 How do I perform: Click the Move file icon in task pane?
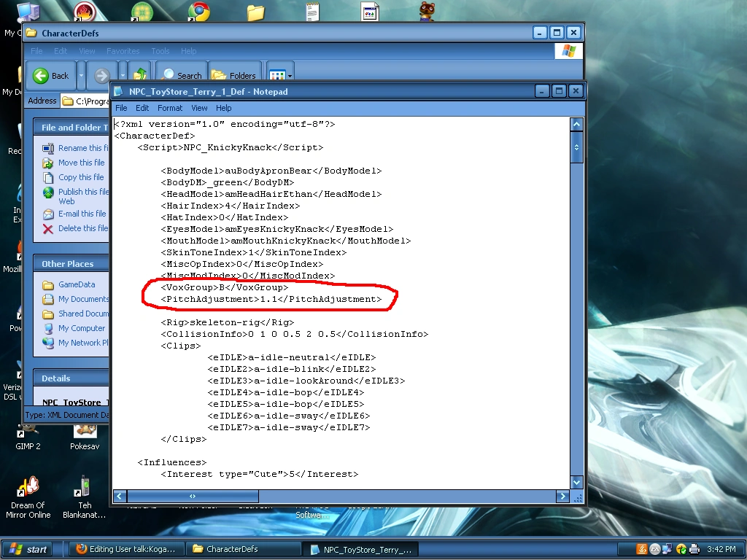(48, 163)
